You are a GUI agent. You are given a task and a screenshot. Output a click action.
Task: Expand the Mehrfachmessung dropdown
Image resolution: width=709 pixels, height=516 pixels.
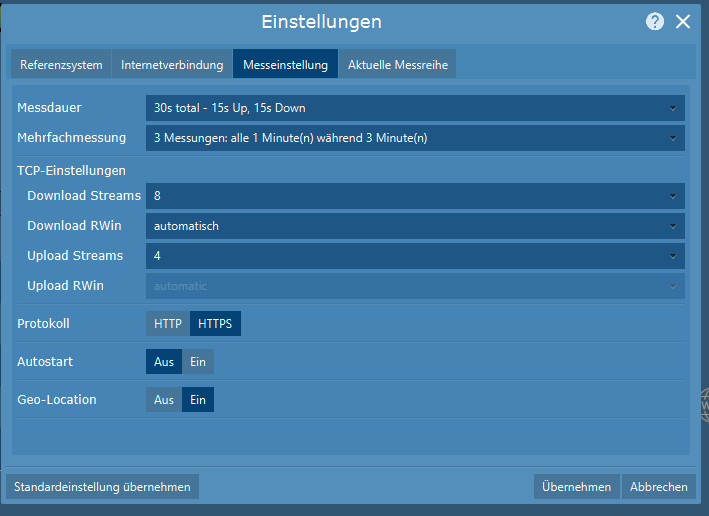[415, 137]
